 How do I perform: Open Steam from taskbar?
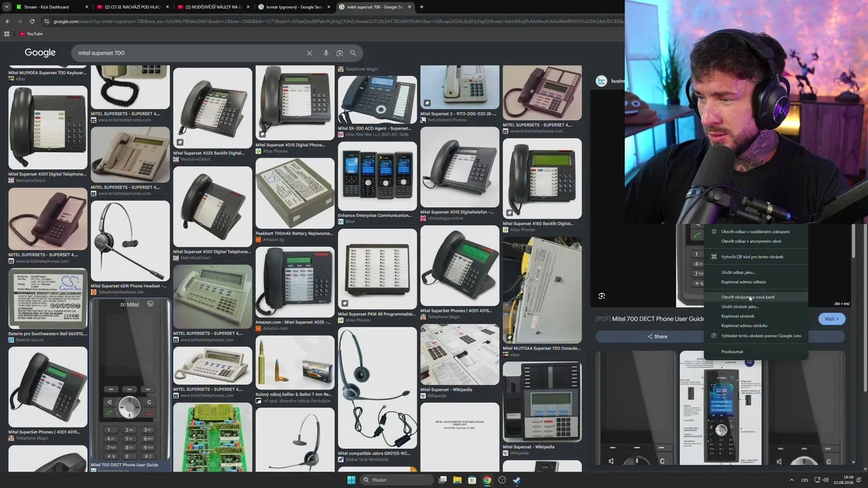[517, 480]
